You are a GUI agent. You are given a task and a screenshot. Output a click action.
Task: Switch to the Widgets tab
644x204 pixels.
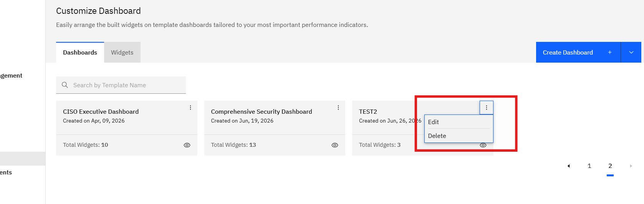[x=122, y=52]
